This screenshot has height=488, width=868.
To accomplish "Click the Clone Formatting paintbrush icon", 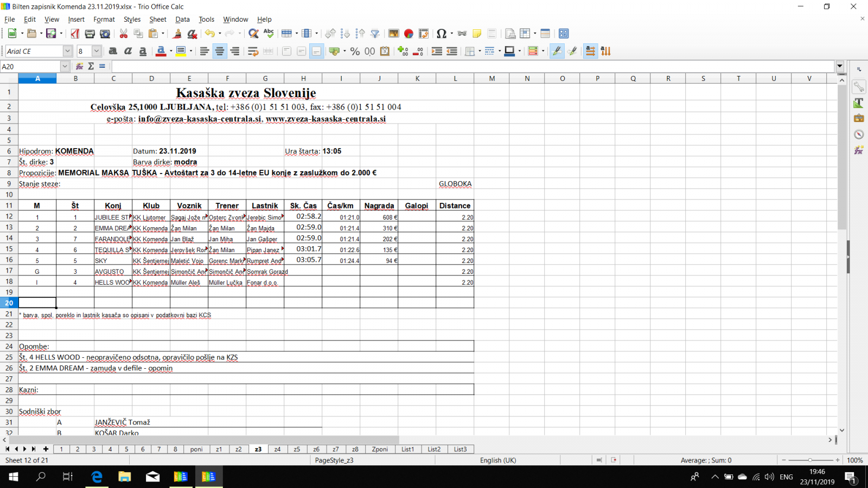I will (177, 34).
